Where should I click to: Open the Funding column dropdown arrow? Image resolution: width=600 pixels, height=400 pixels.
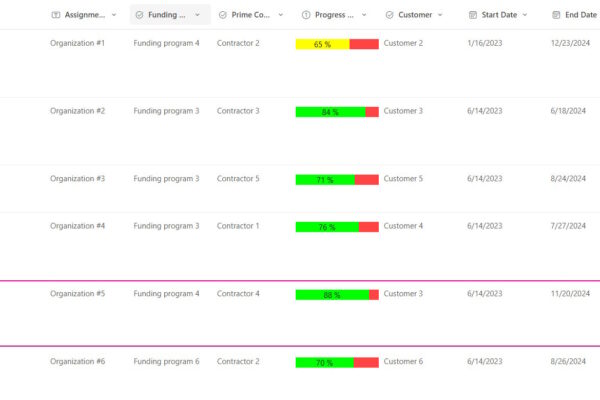click(x=197, y=15)
